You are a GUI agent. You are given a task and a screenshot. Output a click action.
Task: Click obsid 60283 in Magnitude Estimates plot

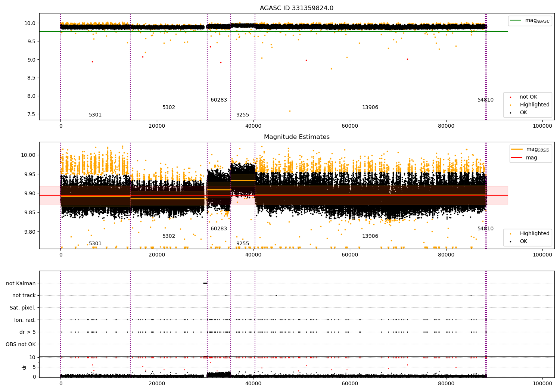point(219,229)
